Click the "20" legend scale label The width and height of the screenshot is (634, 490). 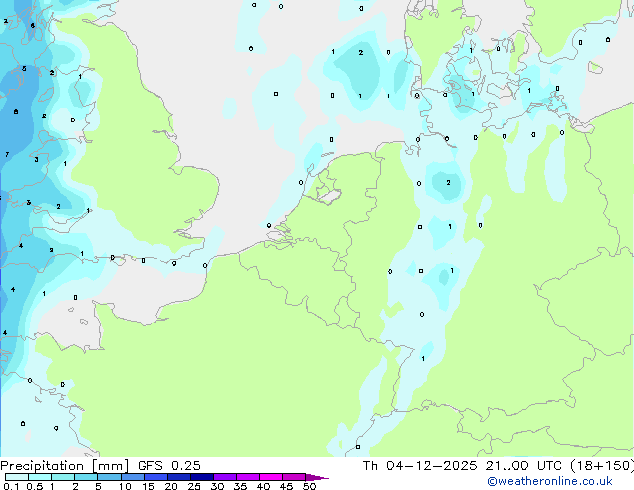point(171,486)
